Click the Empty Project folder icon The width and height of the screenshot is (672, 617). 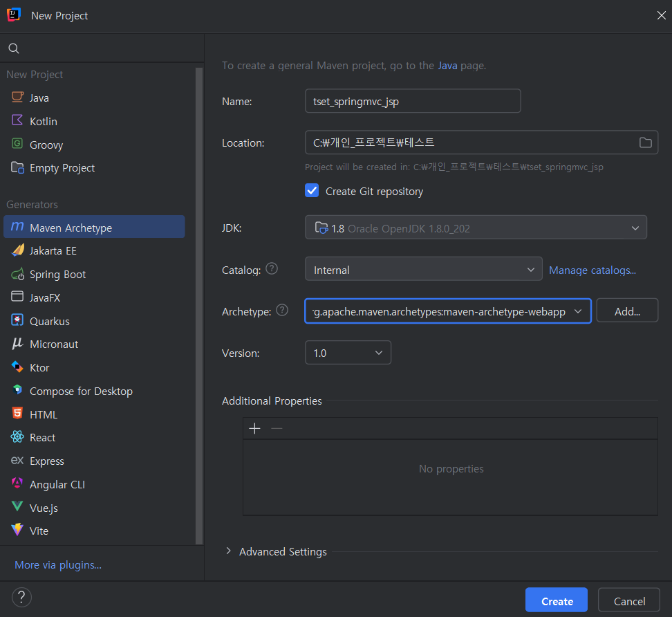pos(17,167)
